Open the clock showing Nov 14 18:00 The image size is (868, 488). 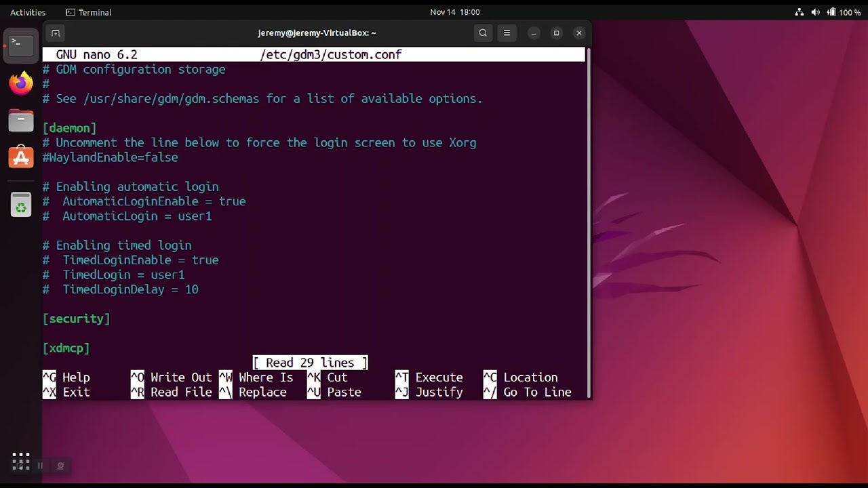click(455, 12)
